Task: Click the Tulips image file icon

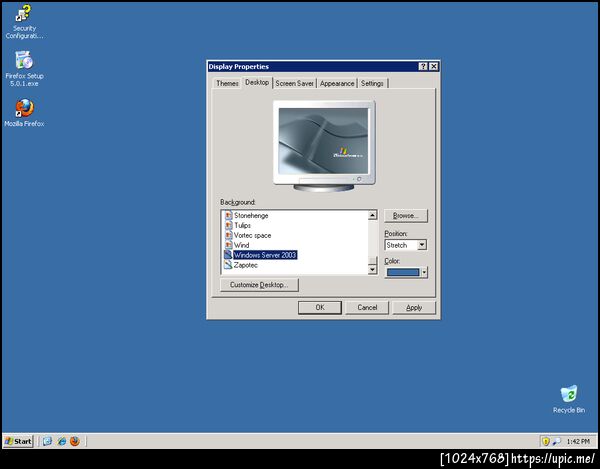Action: 228,225
